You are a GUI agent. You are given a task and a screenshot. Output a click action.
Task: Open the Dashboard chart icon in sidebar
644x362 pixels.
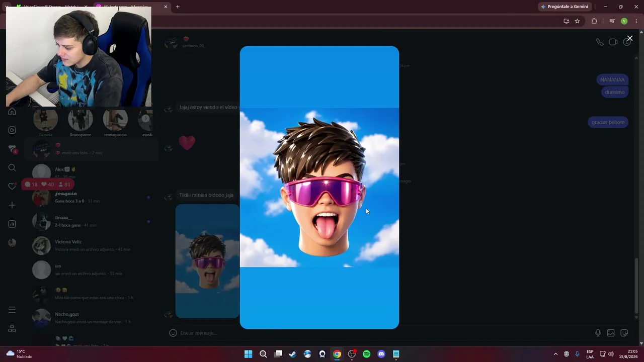12,224
